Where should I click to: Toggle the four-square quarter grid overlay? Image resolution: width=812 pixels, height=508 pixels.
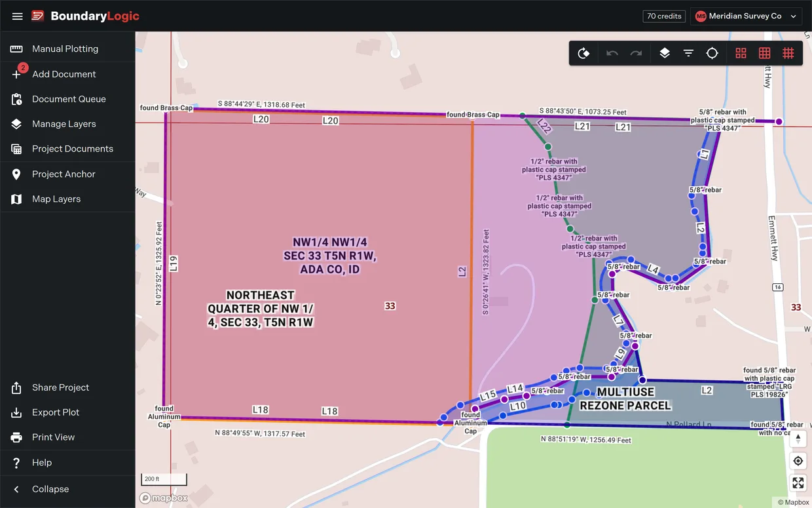coord(741,53)
